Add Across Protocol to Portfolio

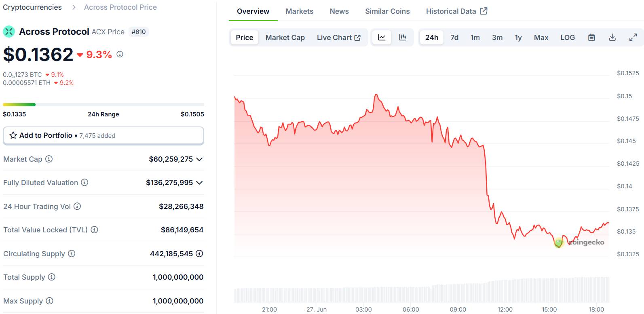[103, 135]
